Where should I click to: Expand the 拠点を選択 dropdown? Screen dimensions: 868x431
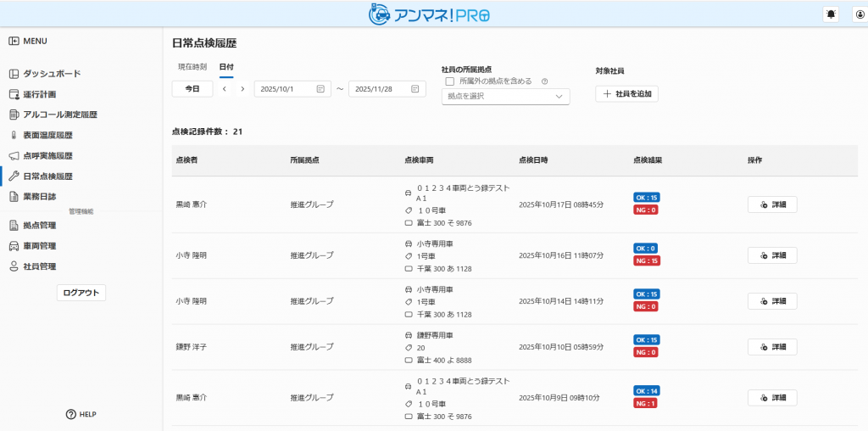(505, 97)
